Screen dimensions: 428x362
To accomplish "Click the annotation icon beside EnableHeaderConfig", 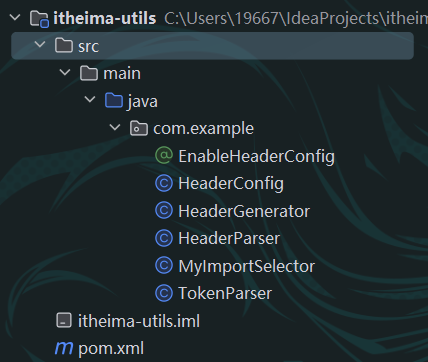I will (164, 156).
